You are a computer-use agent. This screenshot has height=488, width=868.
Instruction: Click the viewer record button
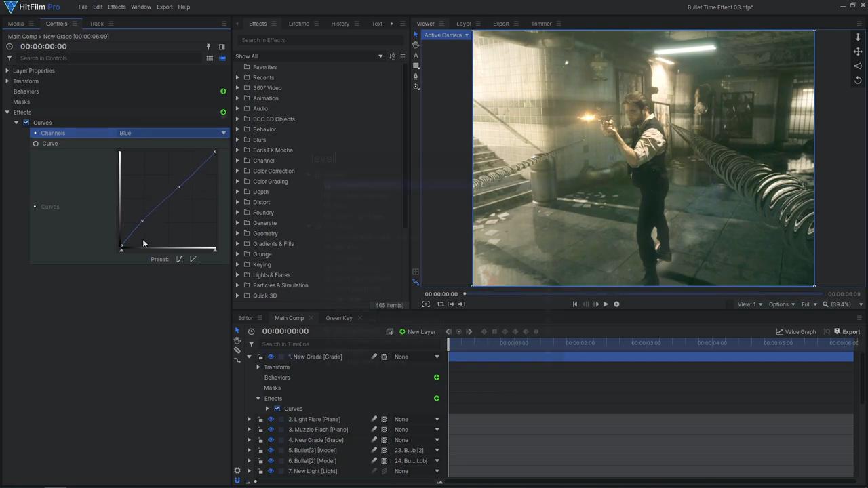coord(616,304)
